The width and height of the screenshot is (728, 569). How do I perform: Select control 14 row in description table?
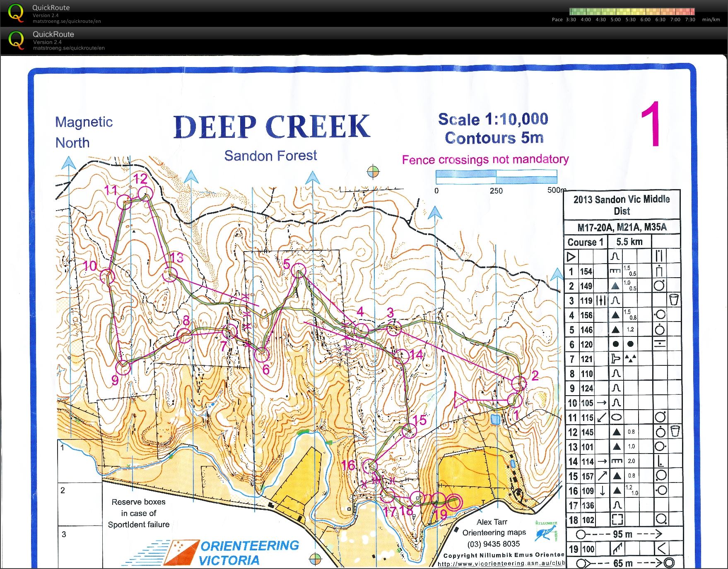pyautogui.click(x=622, y=461)
